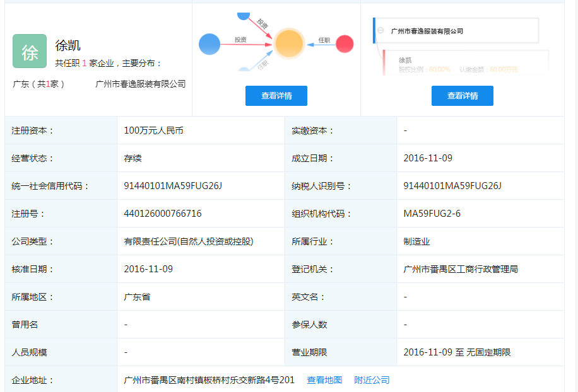Click the 组织机构代码 label

tap(321, 214)
